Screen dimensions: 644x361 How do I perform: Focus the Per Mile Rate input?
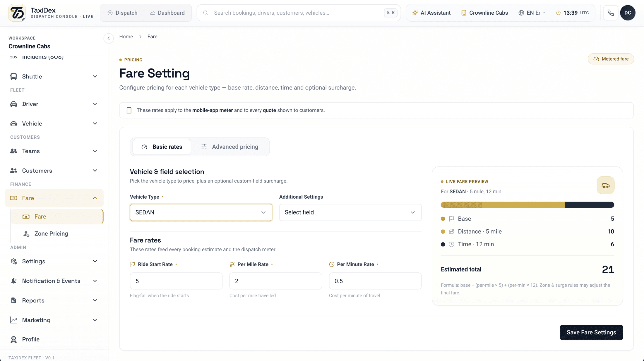[x=275, y=281]
